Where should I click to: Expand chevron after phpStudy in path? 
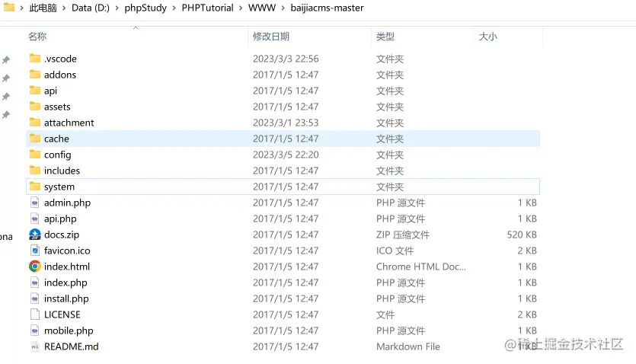pyautogui.click(x=174, y=8)
